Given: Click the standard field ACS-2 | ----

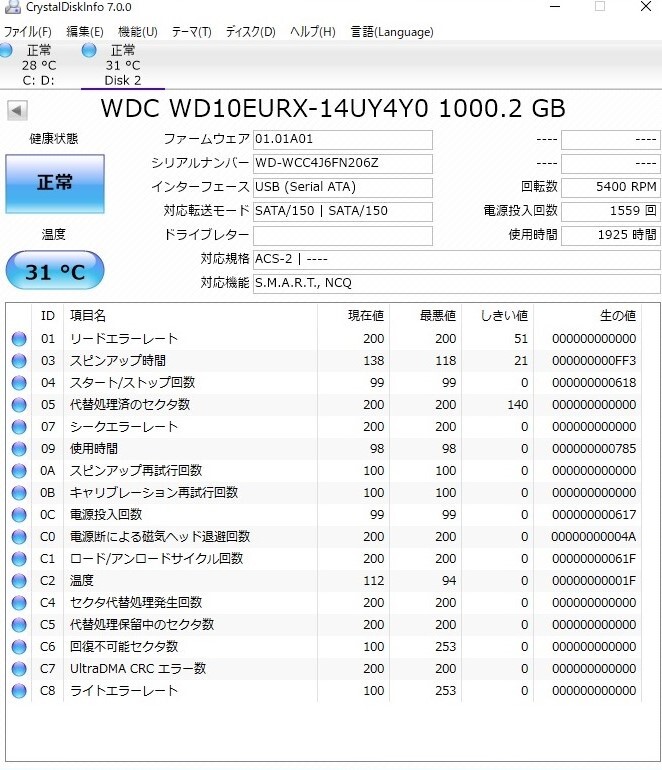Looking at the screenshot, I should (457, 260).
